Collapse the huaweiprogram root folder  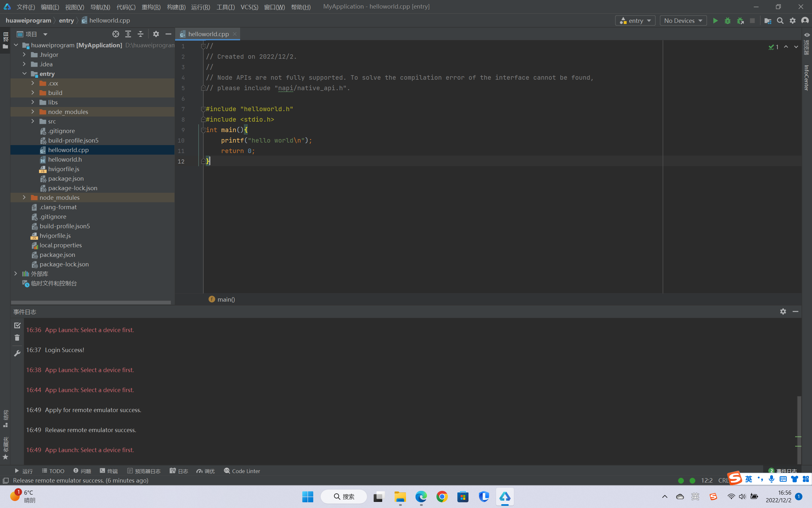pos(16,45)
